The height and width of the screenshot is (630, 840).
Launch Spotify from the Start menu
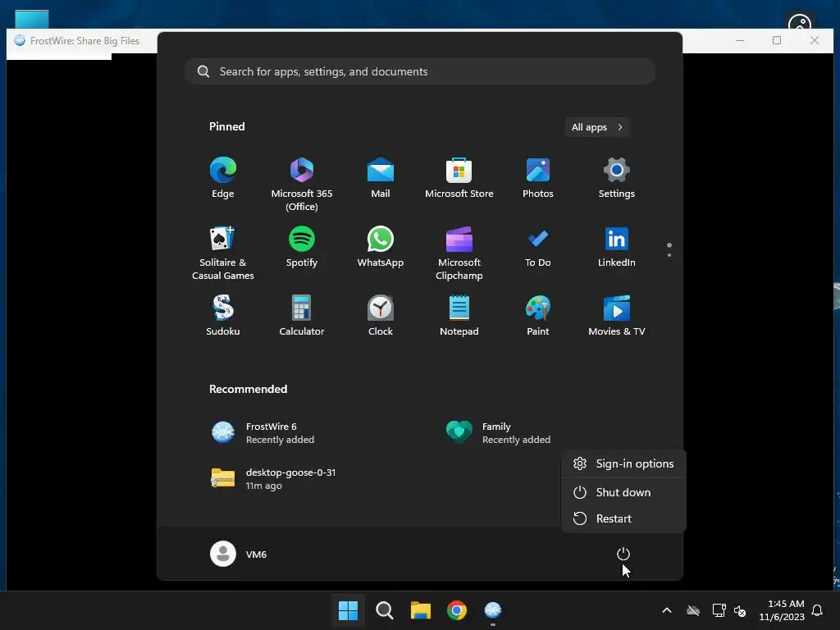pos(302,247)
